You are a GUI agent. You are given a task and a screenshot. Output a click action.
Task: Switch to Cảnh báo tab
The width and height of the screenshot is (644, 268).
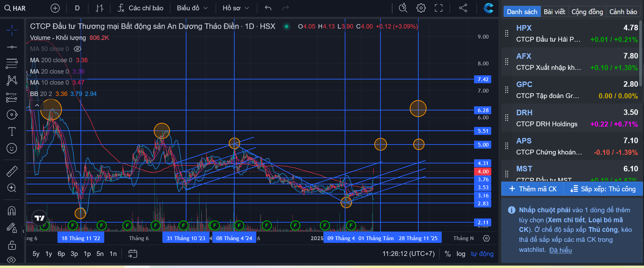623,12
